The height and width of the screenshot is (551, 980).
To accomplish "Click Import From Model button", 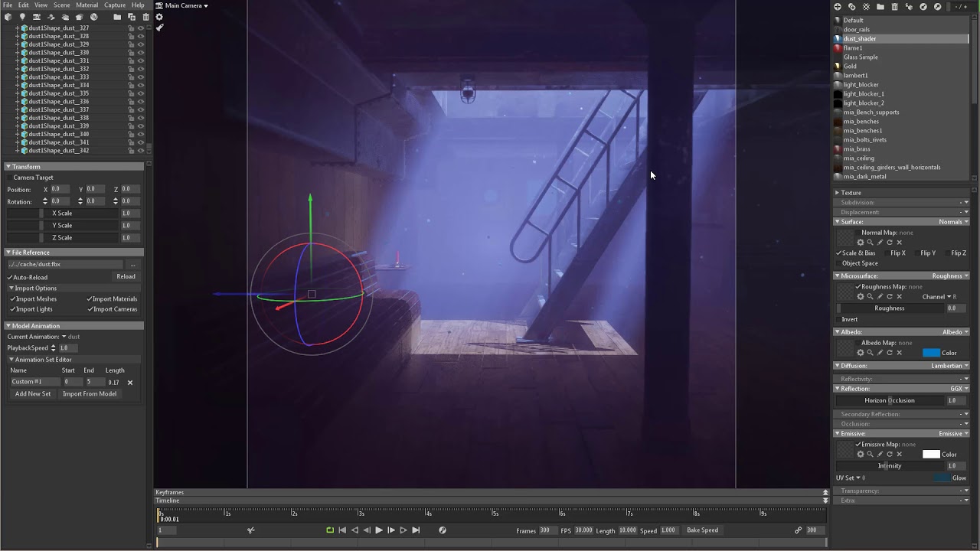I will [x=90, y=394].
